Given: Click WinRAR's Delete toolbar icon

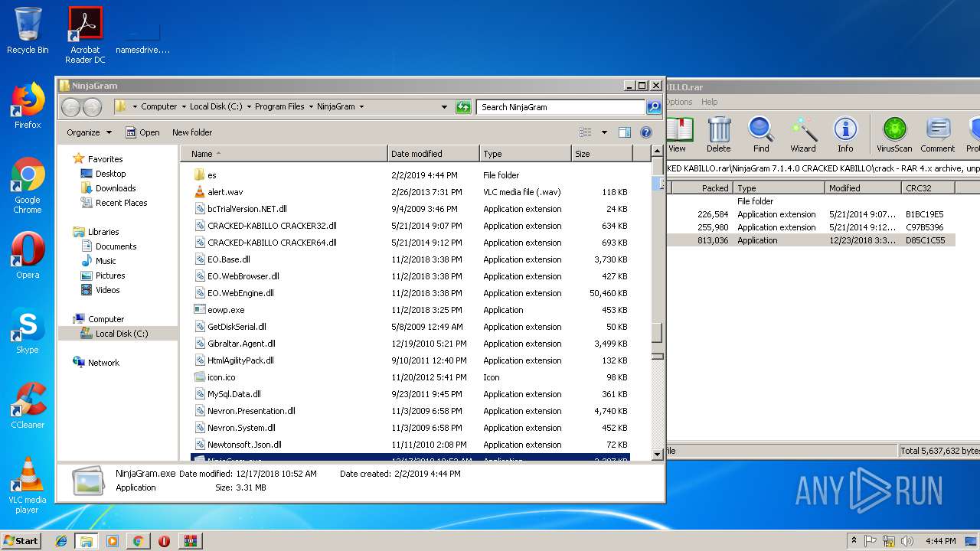Looking at the screenshot, I should 718,135.
